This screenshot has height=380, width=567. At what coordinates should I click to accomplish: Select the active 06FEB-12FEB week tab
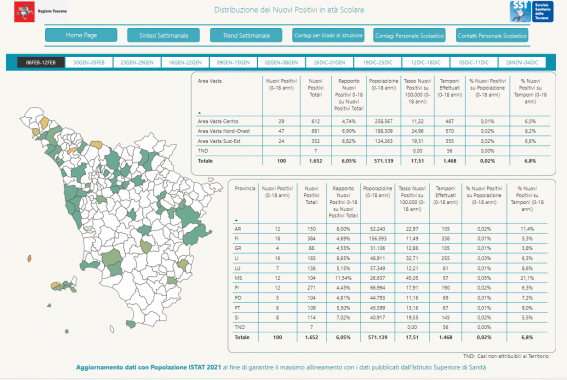pos(41,63)
